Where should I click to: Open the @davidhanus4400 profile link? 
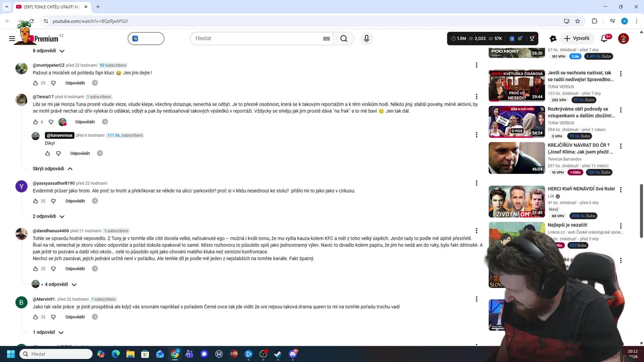[x=51, y=231]
